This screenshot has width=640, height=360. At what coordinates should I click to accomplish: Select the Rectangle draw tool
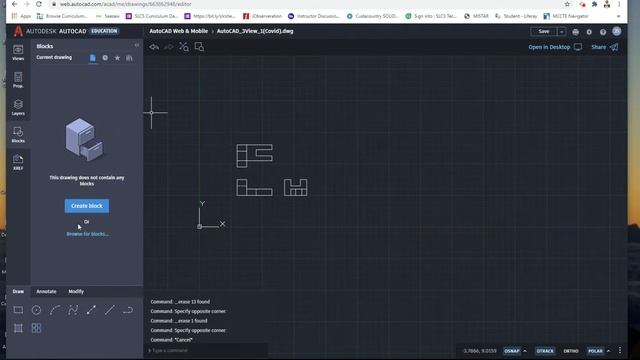pyautogui.click(x=18, y=310)
